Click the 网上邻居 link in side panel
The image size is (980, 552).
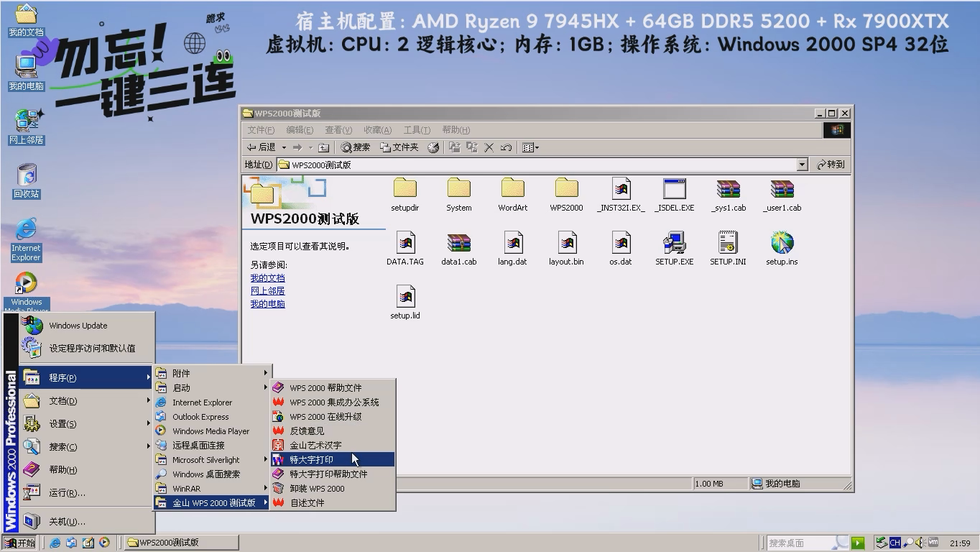[x=267, y=291]
